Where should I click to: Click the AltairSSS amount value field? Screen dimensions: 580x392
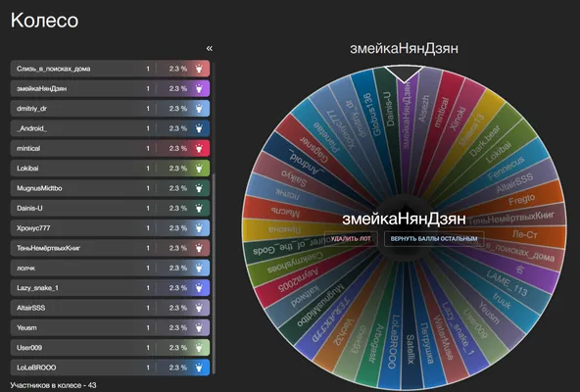point(148,308)
